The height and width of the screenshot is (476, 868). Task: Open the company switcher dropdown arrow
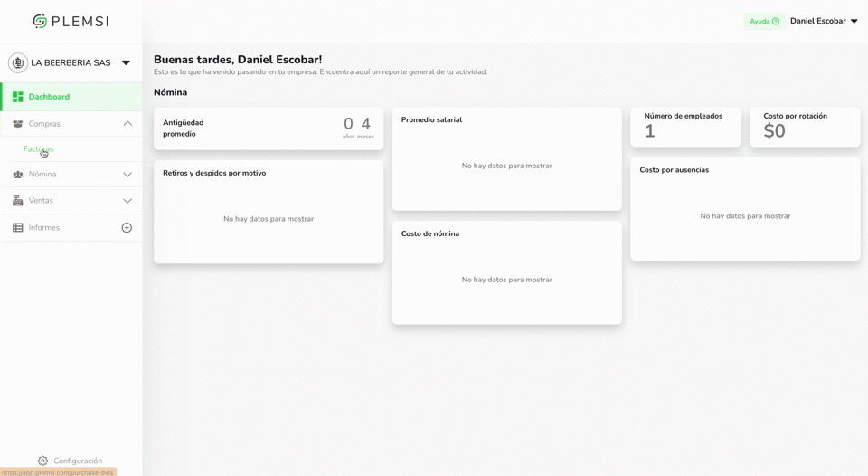coord(127,62)
